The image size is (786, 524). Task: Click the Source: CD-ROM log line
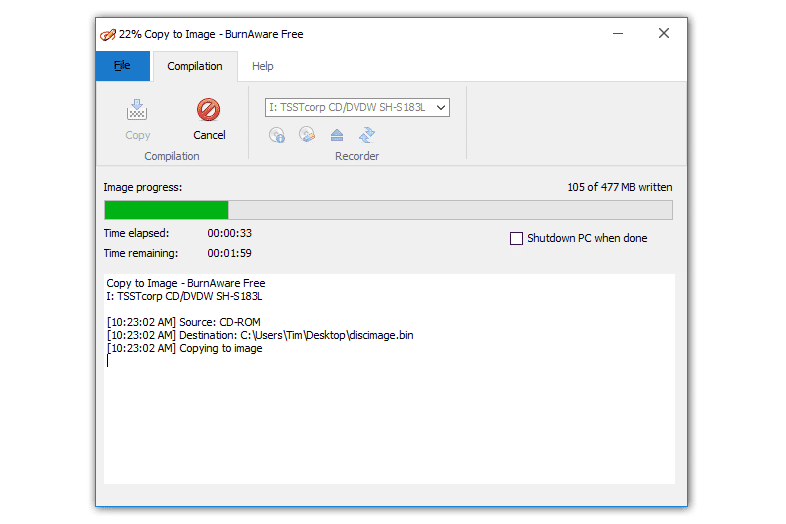coord(183,322)
